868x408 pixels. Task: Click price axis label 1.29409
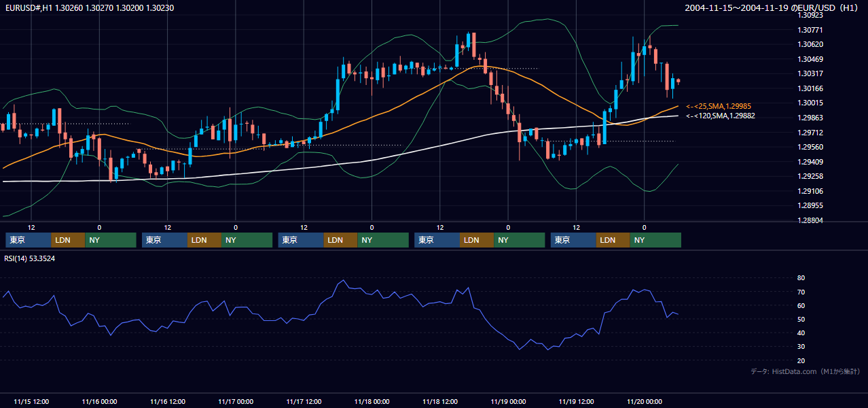812,162
